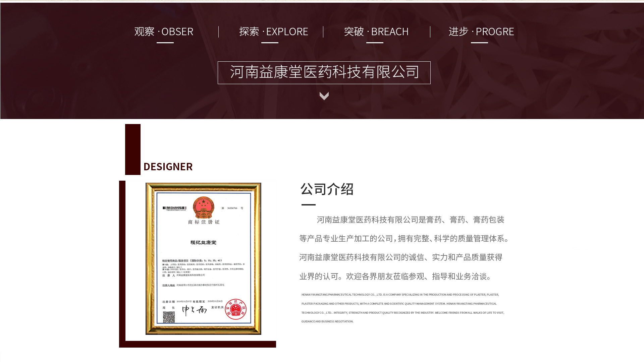This screenshot has height=362, width=644.
Task: Select the 探索 · EXPLORE heading
Action: [x=273, y=32]
